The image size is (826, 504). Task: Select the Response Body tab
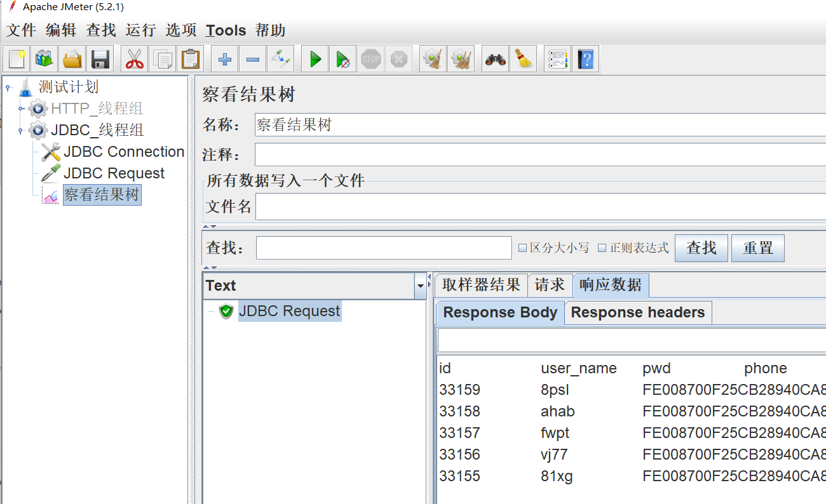coord(500,312)
